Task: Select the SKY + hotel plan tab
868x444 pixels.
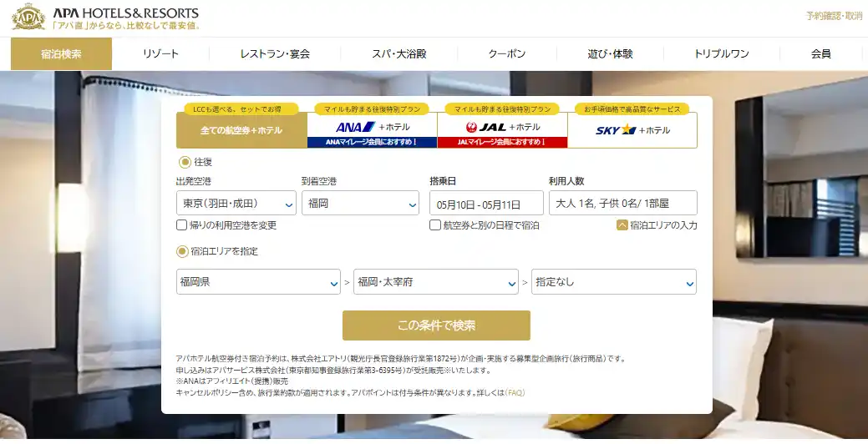Action: 632,129
